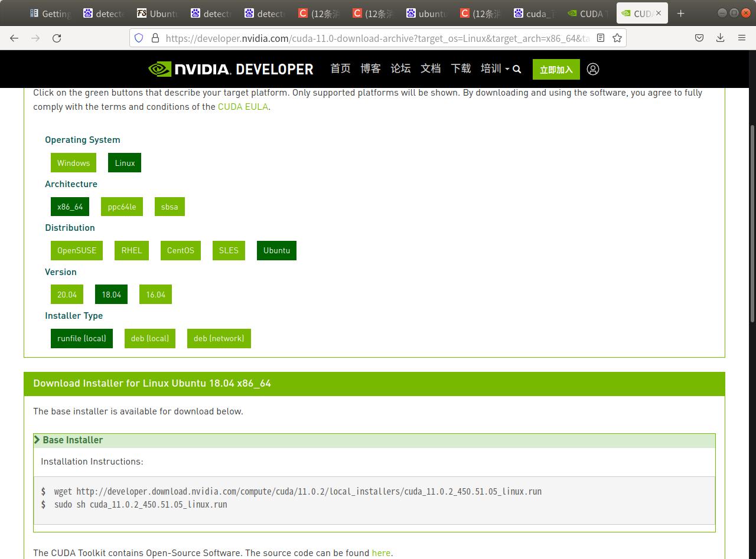Follow the 'here' source code link
The image size is (756, 559).
[x=381, y=553]
